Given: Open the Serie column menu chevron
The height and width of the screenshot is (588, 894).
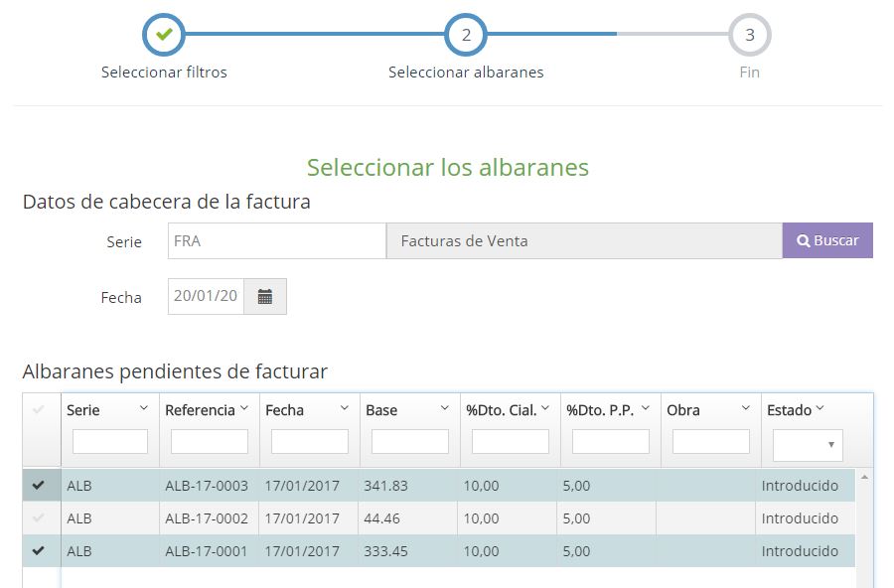Looking at the screenshot, I should pos(144,408).
